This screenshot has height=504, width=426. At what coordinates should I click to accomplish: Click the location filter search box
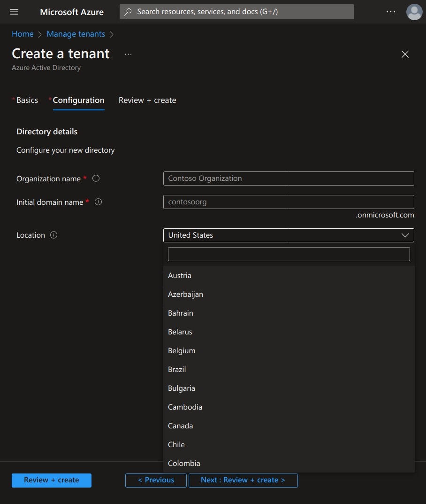pos(289,254)
